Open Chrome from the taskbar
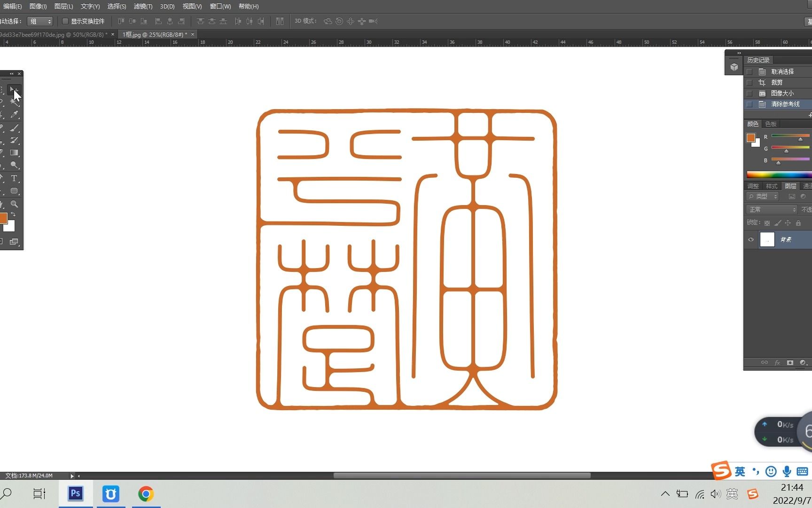The width and height of the screenshot is (812, 508). [x=146, y=494]
